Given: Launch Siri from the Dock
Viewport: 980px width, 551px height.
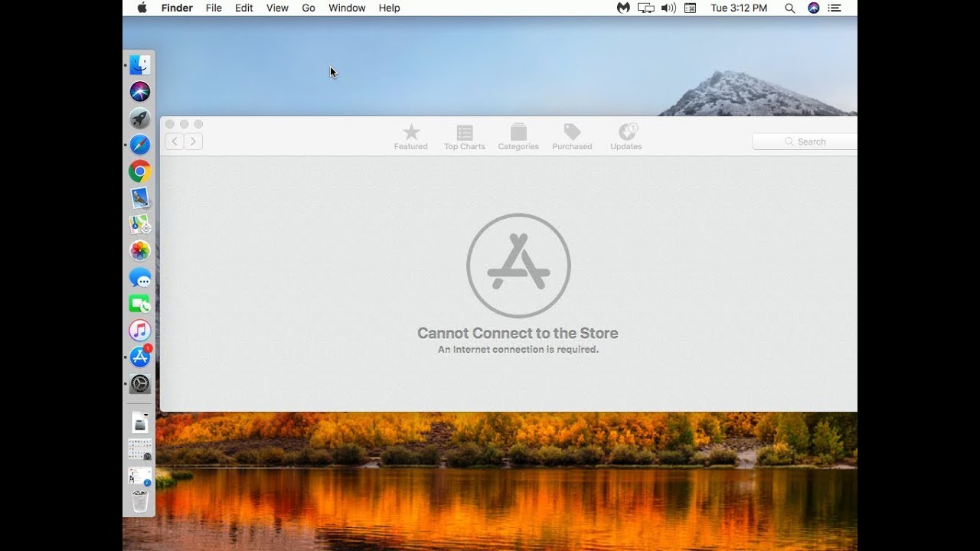Looking at the screenshot, I should [x=139, y=92].
